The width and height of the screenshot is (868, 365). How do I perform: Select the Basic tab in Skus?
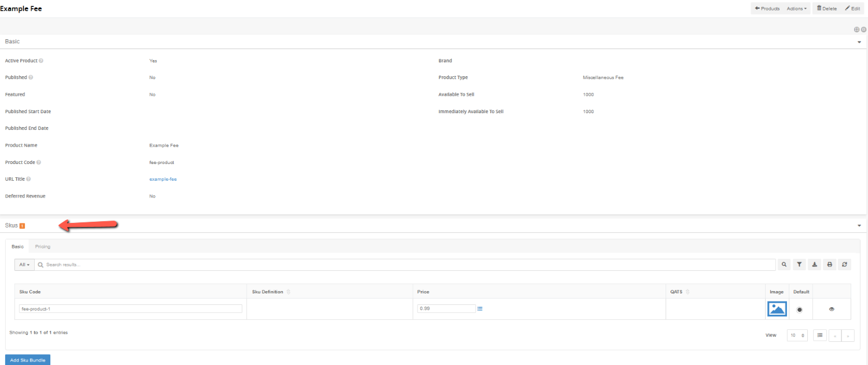18,247
